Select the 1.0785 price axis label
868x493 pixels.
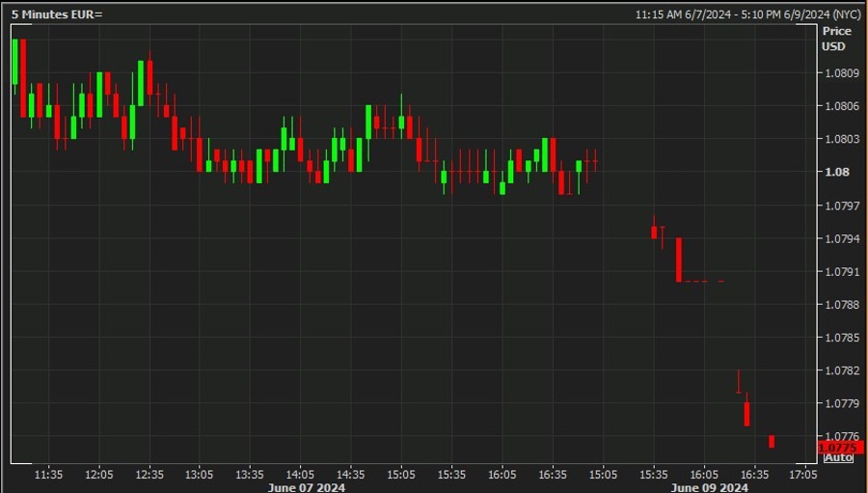[841, 338]
